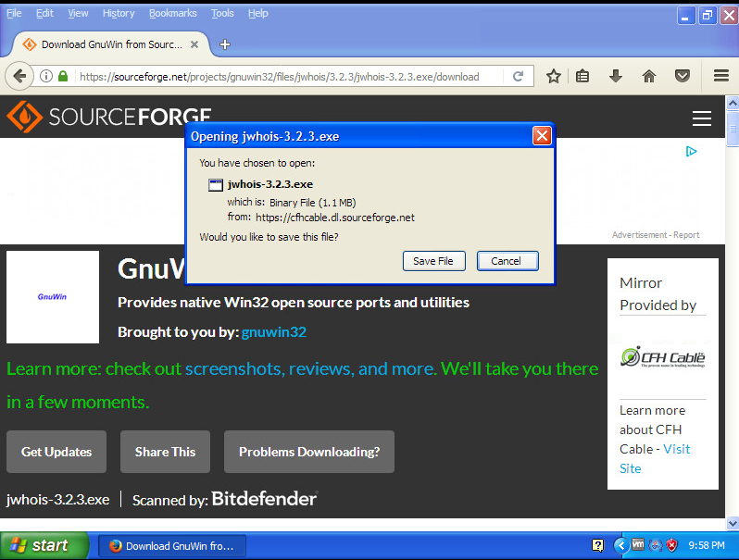739x560 pixels.
Task: Click the SourceForge flame logo
Action: [24, 117]
